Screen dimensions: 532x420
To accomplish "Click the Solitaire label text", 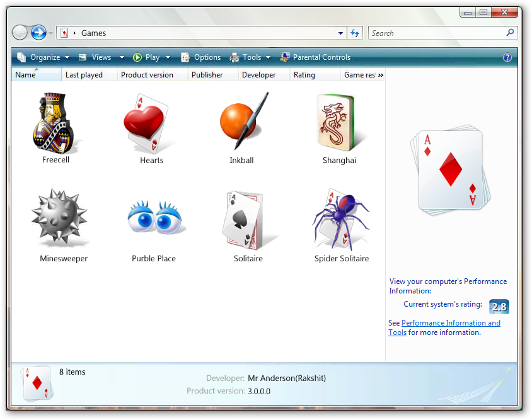I will point(248,259).
